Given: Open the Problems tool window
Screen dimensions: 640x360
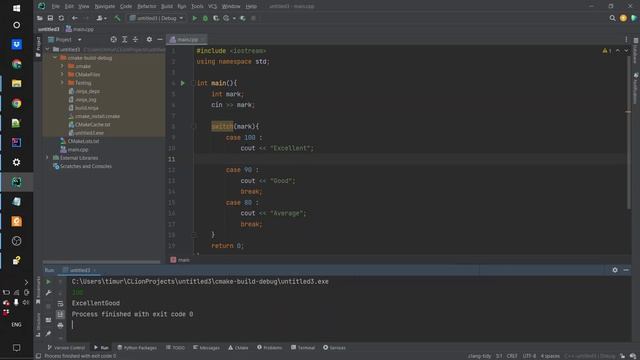Looking at the screenshot, I should 269,348.
